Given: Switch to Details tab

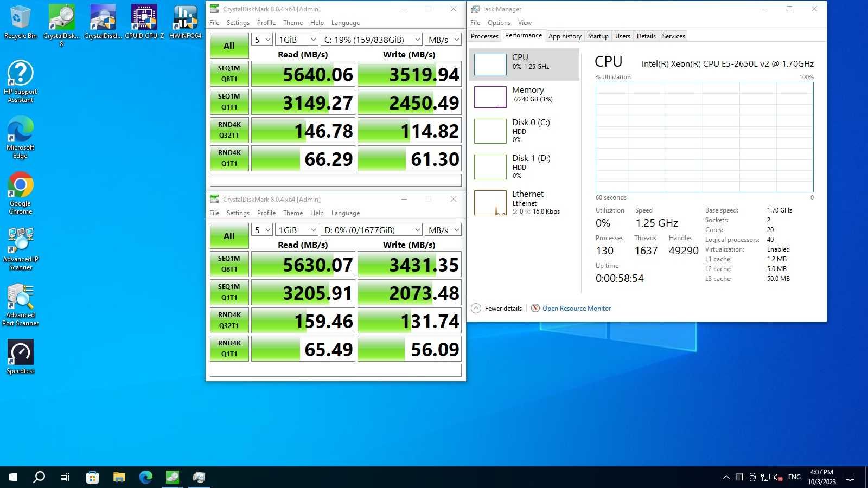Looking at the screenshot, I should [646, 36].
